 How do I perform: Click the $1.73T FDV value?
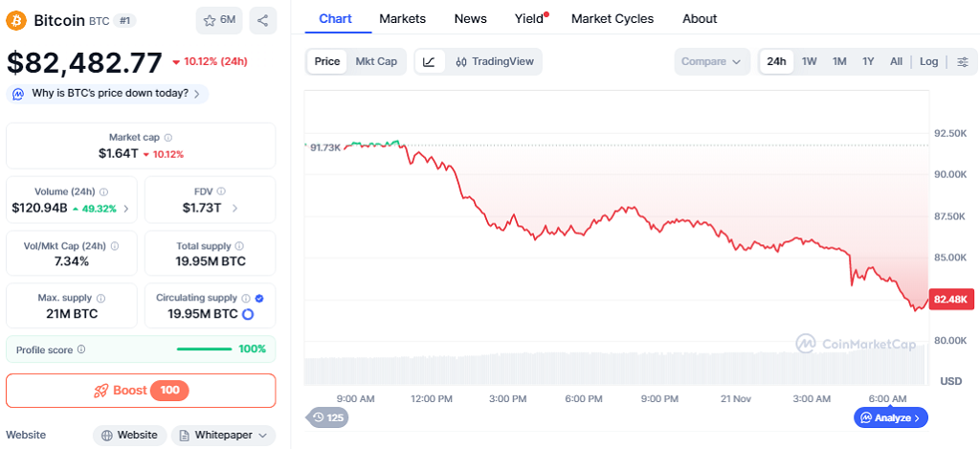click(202, 209)
